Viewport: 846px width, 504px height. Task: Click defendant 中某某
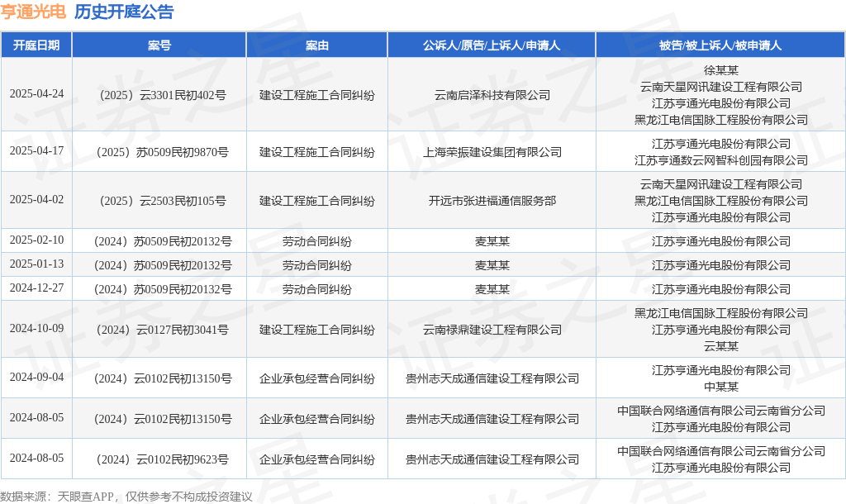(720, 387)
